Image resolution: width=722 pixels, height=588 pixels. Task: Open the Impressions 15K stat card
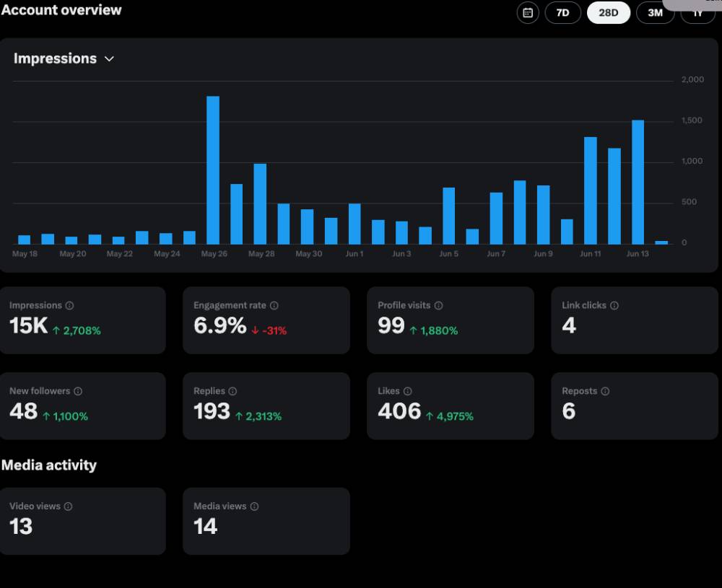point(83,320)
